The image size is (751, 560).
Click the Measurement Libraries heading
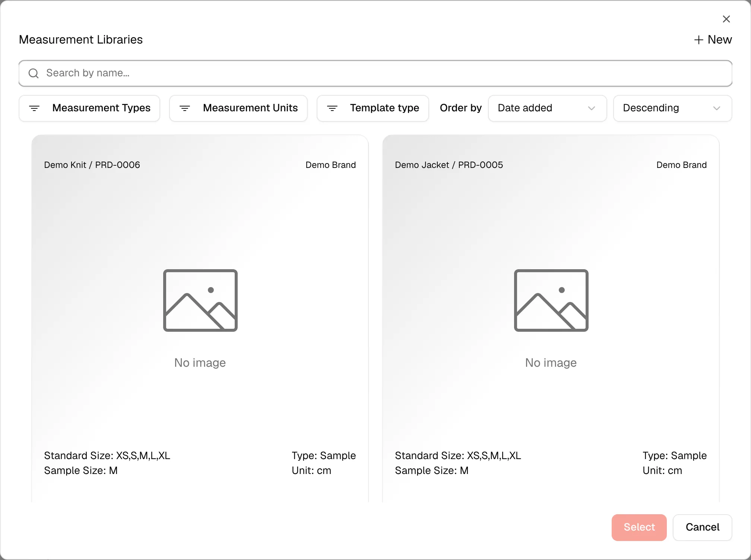pos(81,40)
